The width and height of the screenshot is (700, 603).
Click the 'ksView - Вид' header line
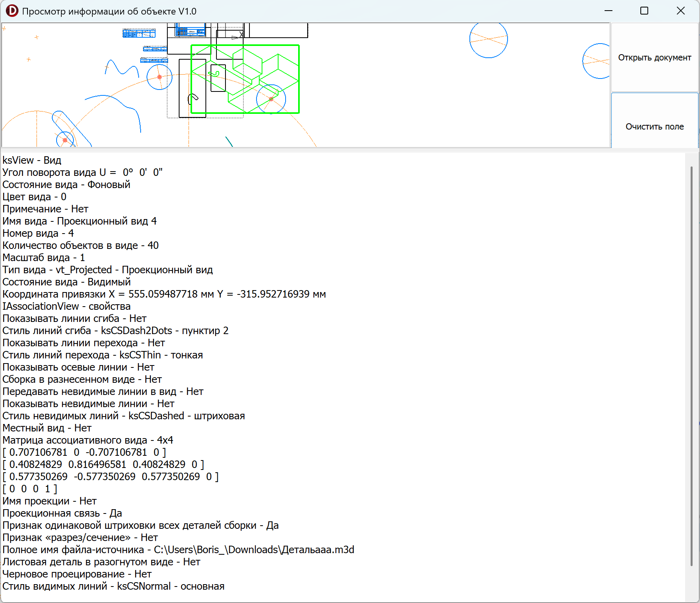[32, 160]
